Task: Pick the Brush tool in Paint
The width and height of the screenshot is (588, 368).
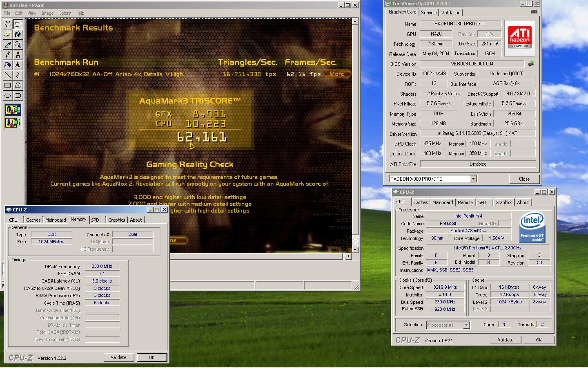Action: pyautogui.click(x=18, y=55)
